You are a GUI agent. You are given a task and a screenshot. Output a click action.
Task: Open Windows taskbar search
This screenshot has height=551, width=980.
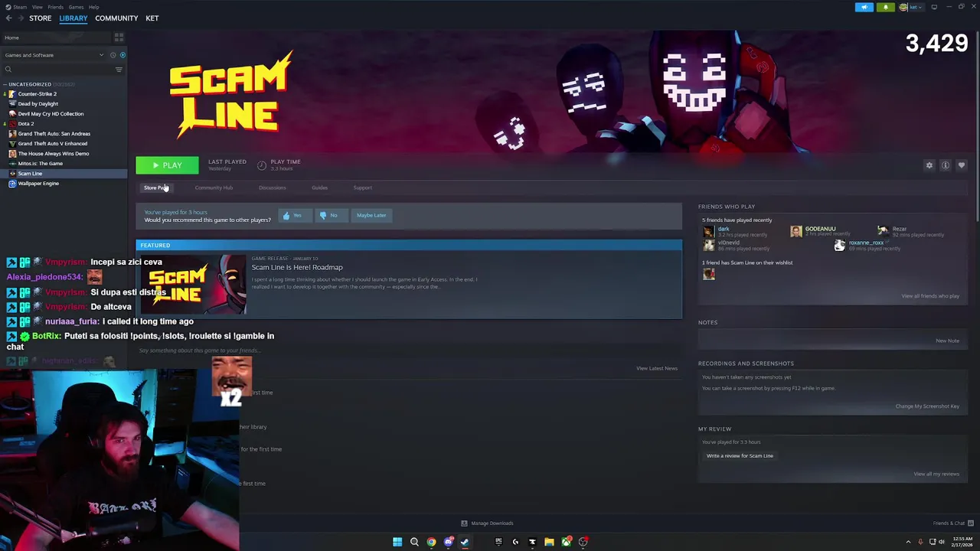pos(414,542)
